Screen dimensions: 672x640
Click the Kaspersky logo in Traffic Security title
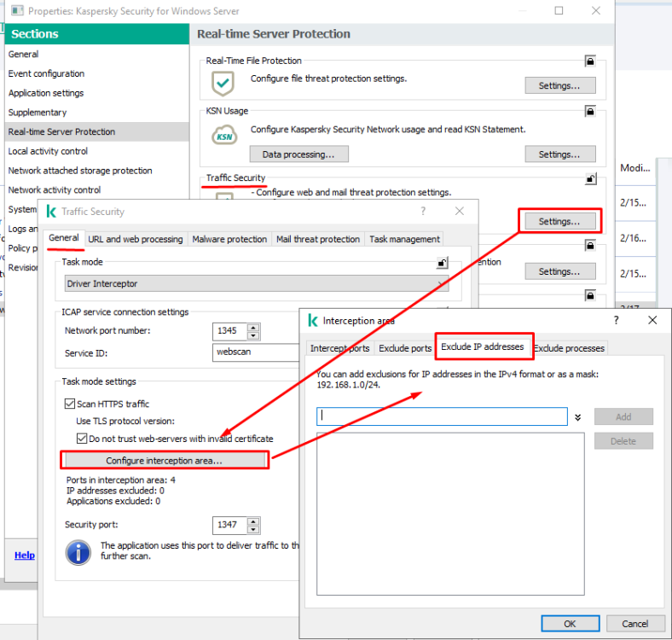(x=51, y=212)
